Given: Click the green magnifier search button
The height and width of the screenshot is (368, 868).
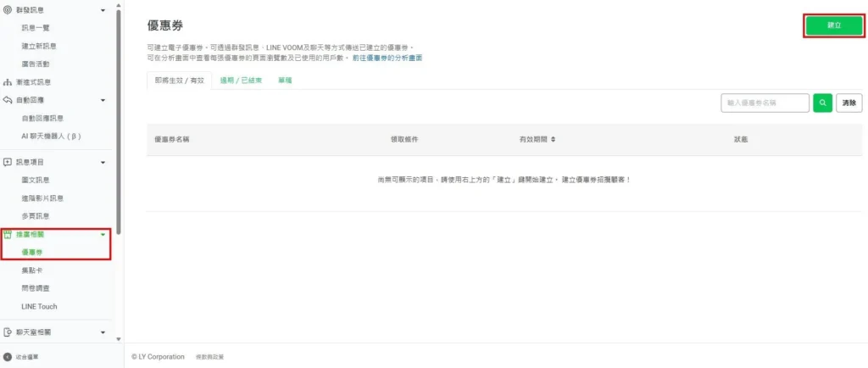Looking at the screenshot, I should click(822, 103).
